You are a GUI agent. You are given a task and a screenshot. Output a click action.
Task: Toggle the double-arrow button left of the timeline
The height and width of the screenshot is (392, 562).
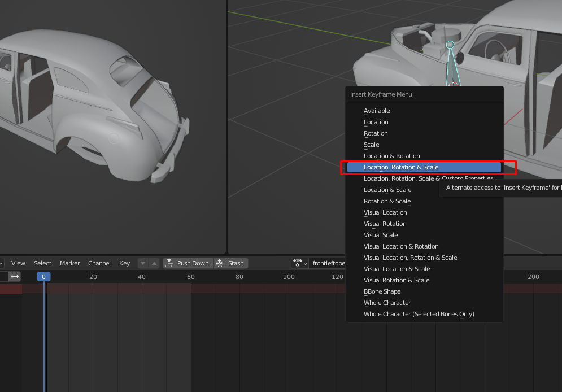click(15, 277)
